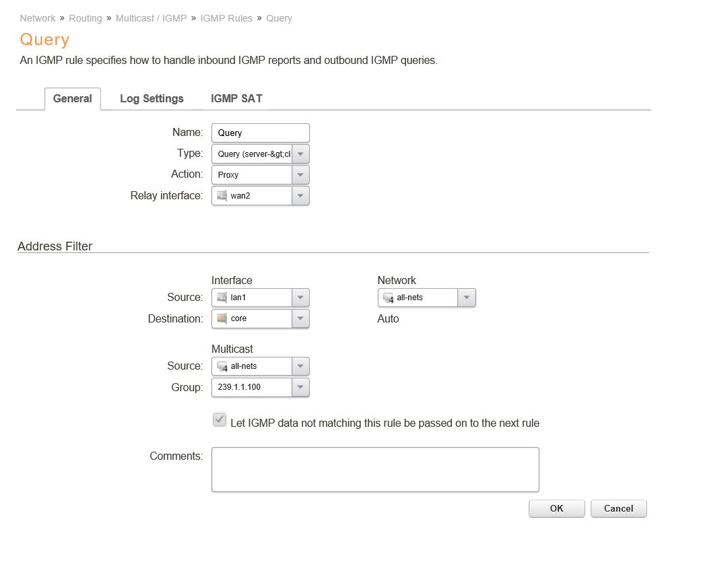Cancel editing the IGMP rule
The image size is (728, 583).
click(x=618, y=508)
